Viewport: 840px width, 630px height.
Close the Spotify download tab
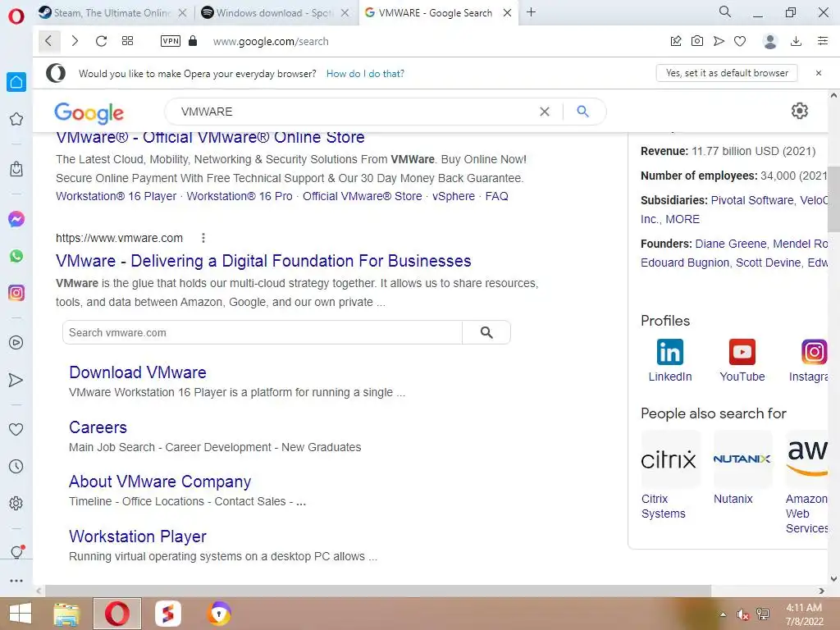point(345,13)
